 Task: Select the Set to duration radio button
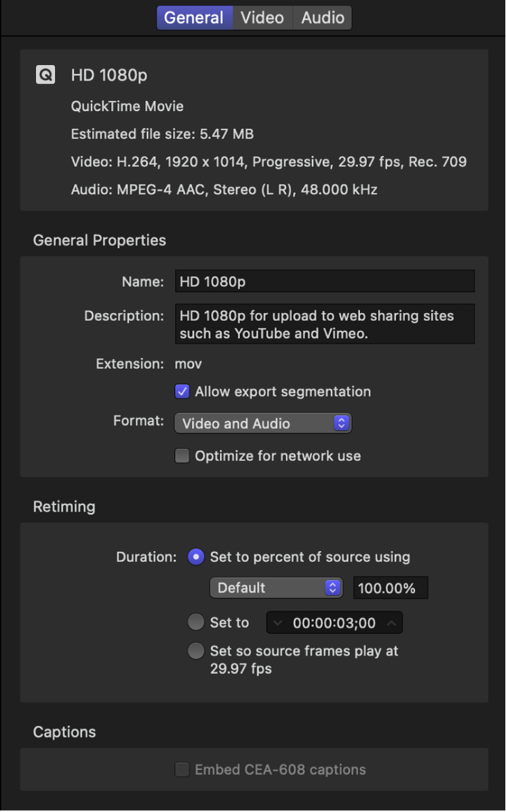[x=195, y=622]
